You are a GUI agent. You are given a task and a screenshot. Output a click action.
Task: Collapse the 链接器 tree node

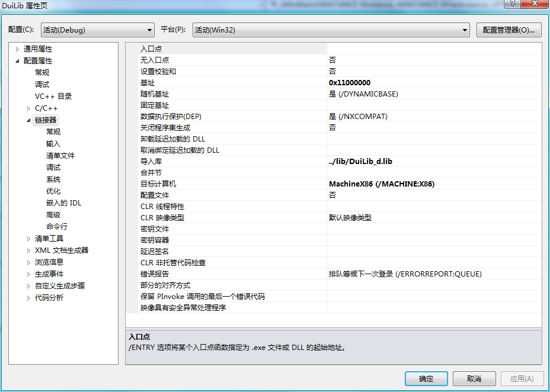[29, 120]
